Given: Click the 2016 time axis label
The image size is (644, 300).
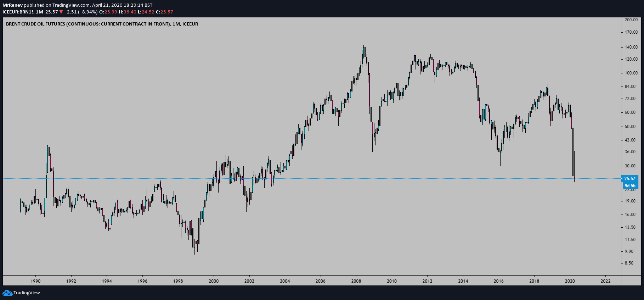Looking at the screenshot, I should point(499,281).
